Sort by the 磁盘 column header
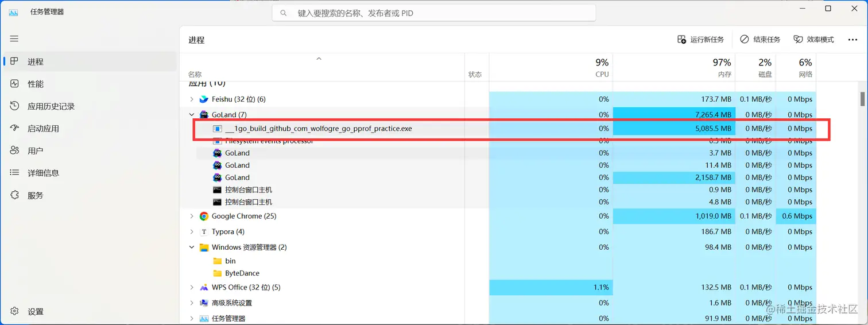Image resolution: width=868 pixels, height=325 pixels. 755,67
